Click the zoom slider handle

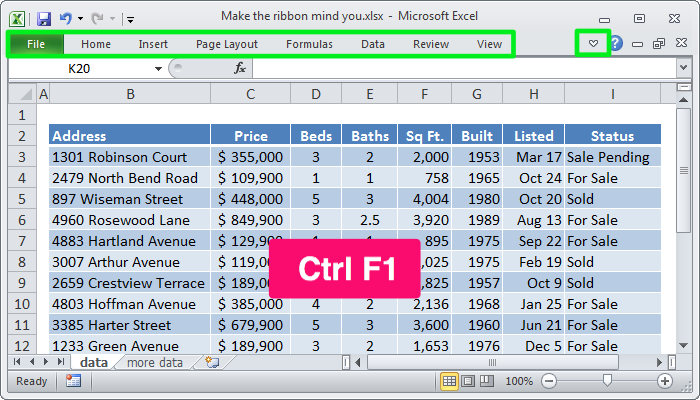[605, 381]
